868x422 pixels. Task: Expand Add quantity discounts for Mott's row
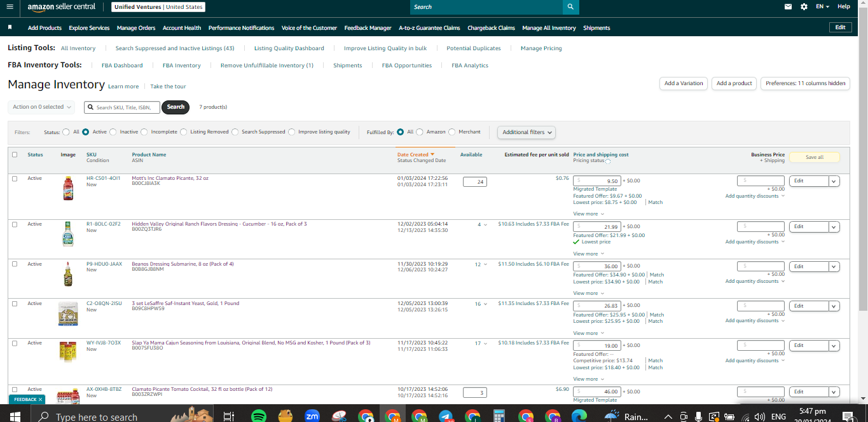click(755, 196)
